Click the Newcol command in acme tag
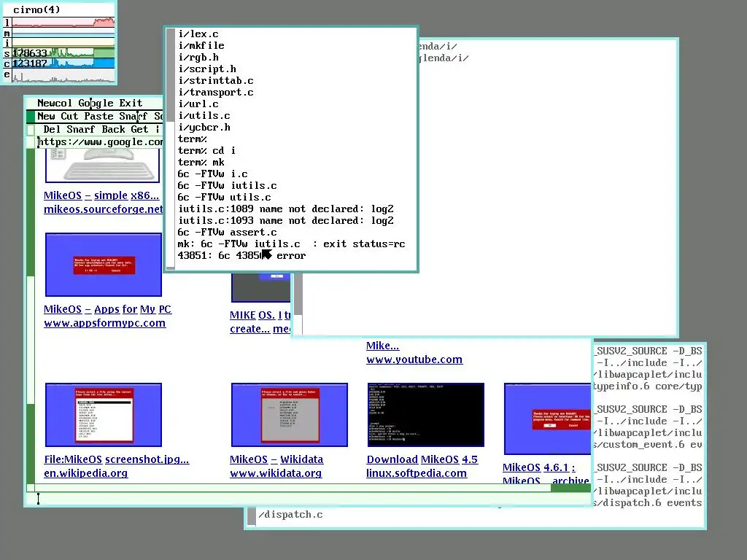Screen dimensions: 747x560 tap(54, 103)
